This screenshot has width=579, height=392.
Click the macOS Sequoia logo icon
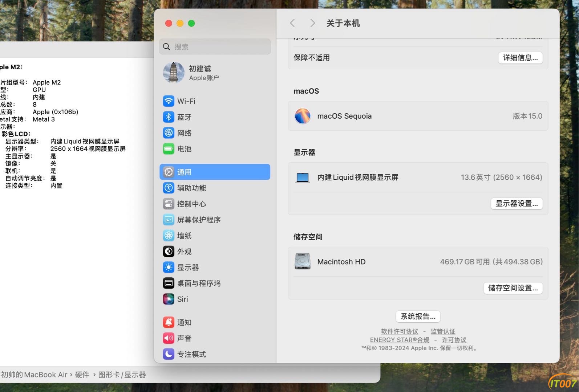pos(303,116)
